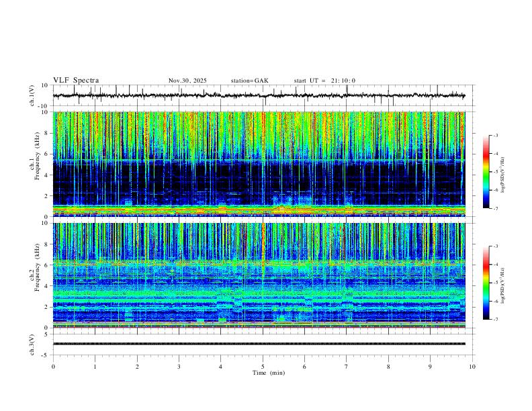532x411 pixels.
Task: Click the "4" kHz tick on ch.2 spectrogram
Action: (x=48, y=286)
